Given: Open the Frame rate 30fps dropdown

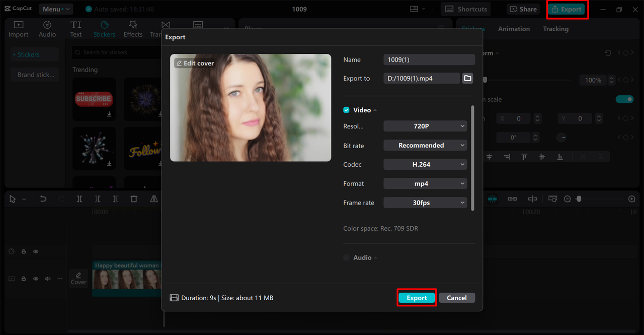Looking at the screenshot, I should (425, 203).
